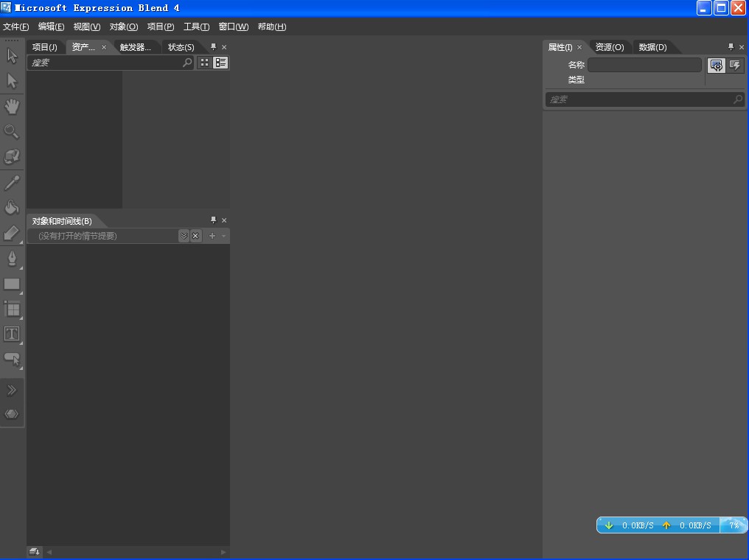The image size is (749, 560).
Task: Open the 对象(O) menu
Action: pos(124,27)
